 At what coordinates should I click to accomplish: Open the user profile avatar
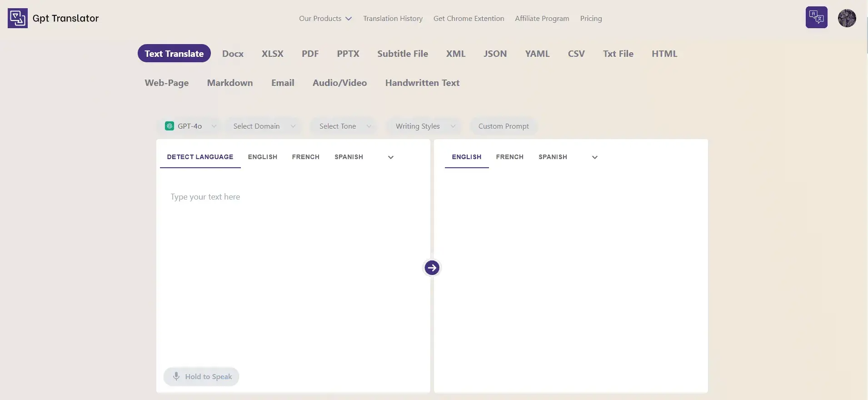(847, 18)
